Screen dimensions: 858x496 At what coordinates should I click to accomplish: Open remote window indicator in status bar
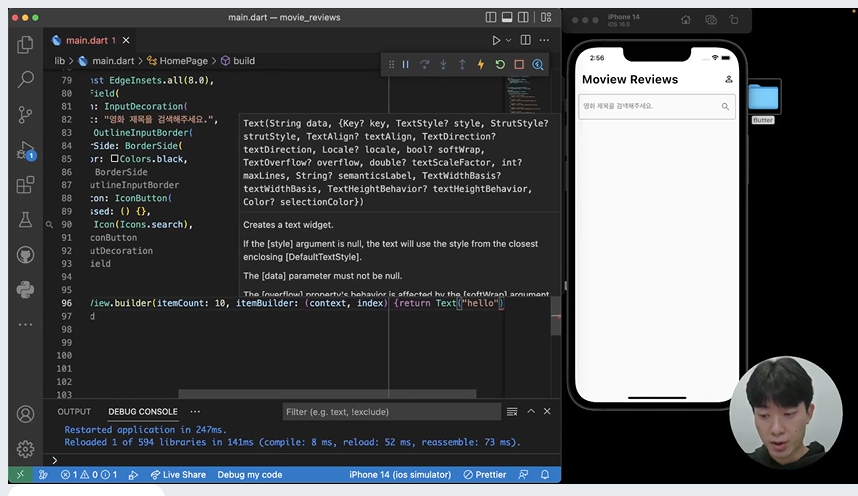tap(20, 475)
